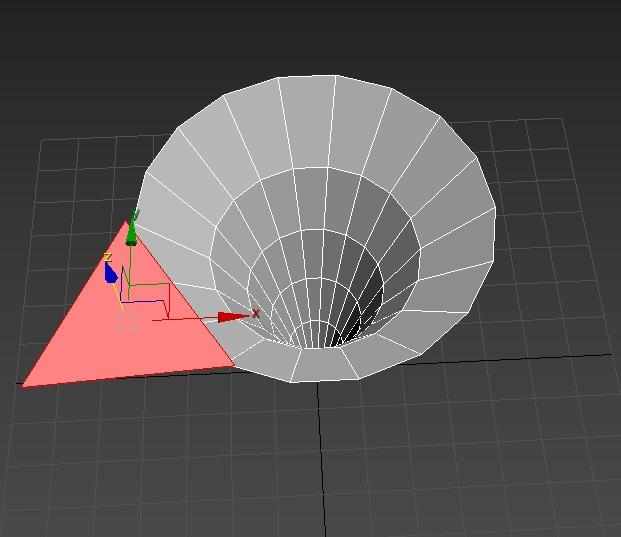This screenshot has height=537, width=621.
Task: Click the yellow Z label on the gizmo
Action: pos(107,258)
